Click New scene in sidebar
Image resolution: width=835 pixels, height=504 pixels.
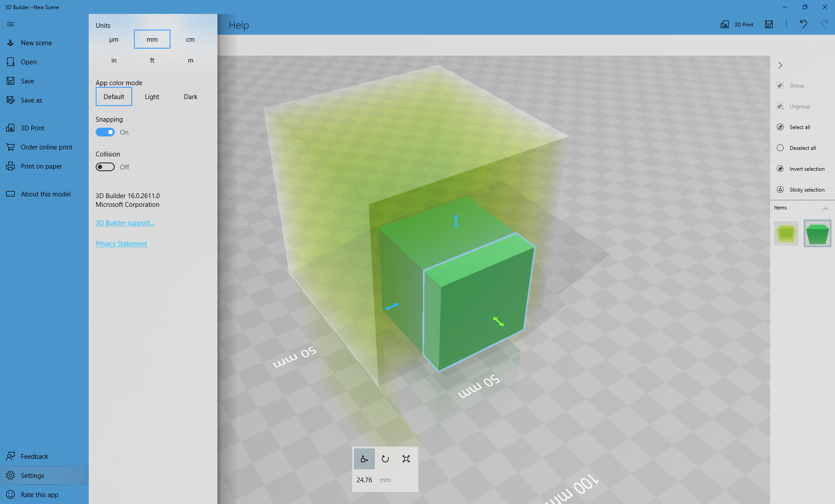[44, 43]
